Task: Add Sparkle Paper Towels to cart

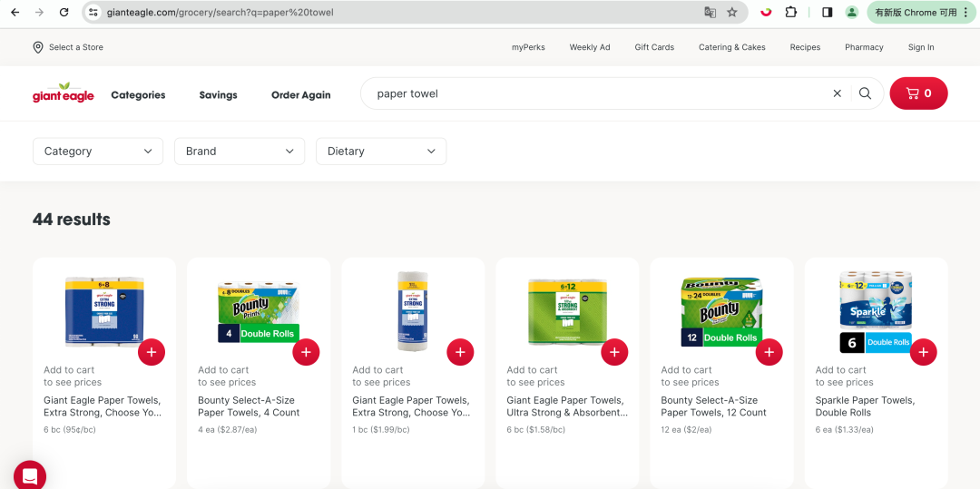Action: 923,352
